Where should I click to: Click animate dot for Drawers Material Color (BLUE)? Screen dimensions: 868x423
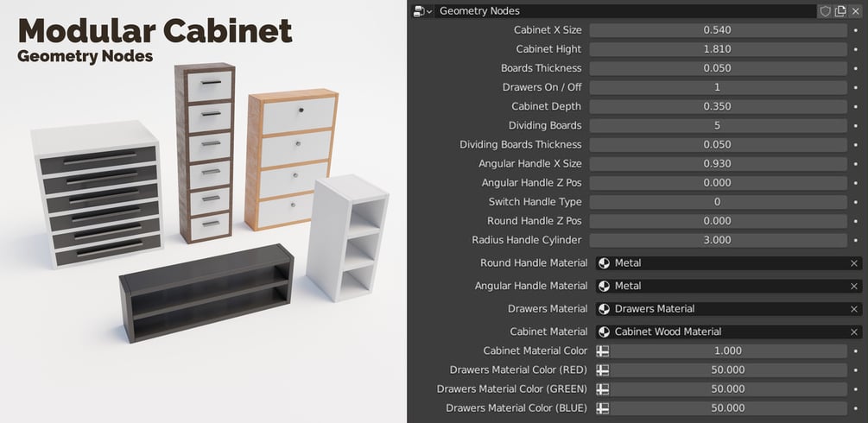click(x=856, y=408)
